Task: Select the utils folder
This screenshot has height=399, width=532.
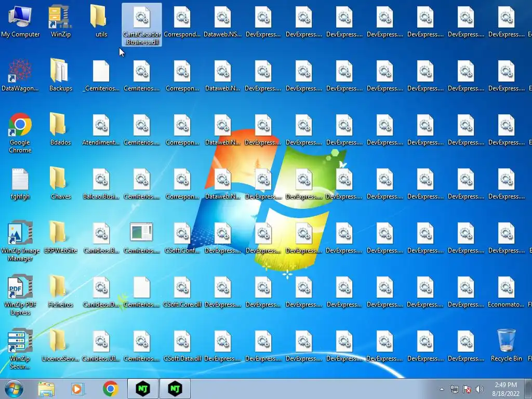Action: 101,22
